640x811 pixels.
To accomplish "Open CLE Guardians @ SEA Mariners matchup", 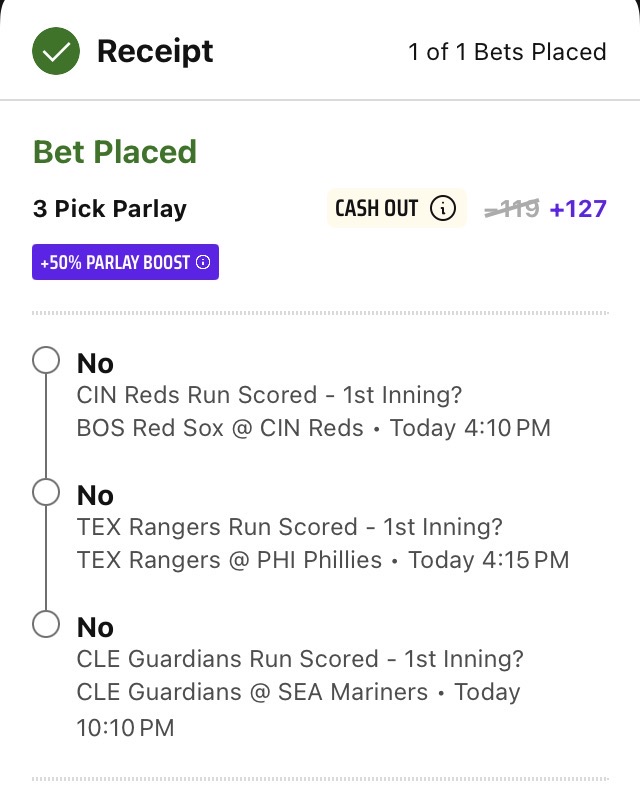I will tap(252, 692).
